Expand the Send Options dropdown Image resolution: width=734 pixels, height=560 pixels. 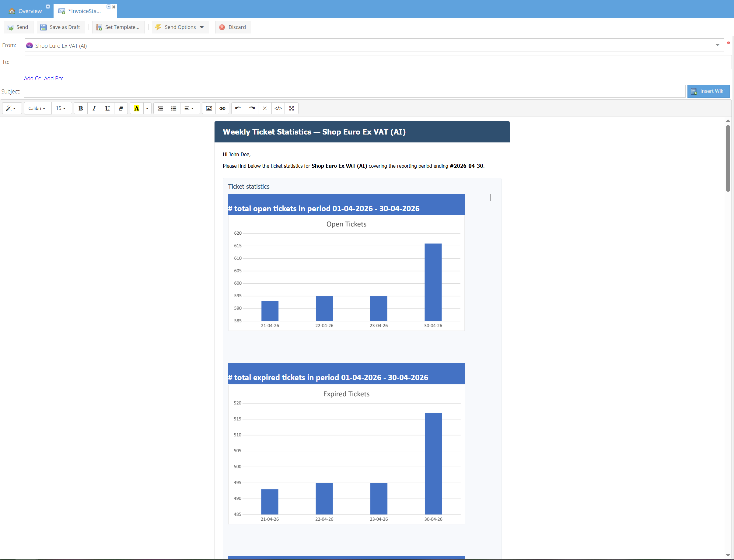180,27
